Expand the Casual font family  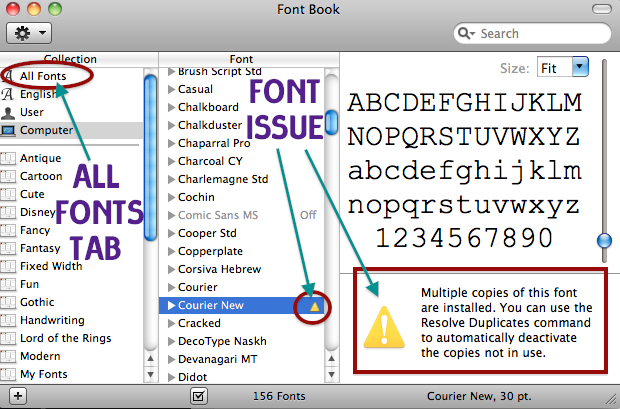coord(171,89)
